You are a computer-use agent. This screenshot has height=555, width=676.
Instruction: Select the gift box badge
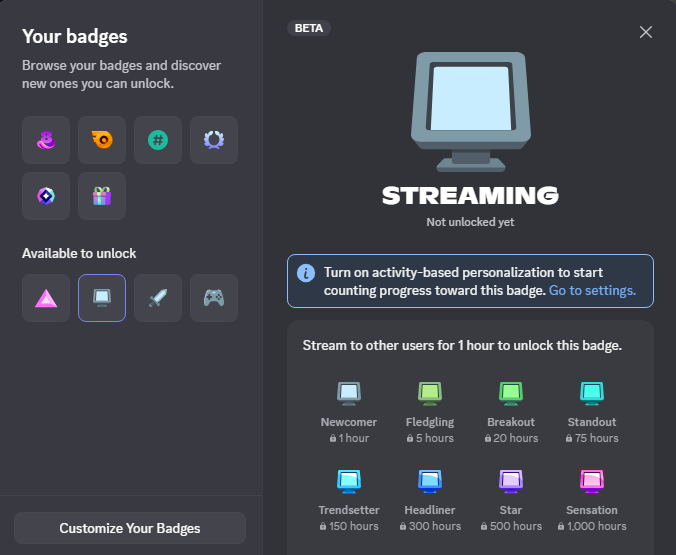point(102,196)
